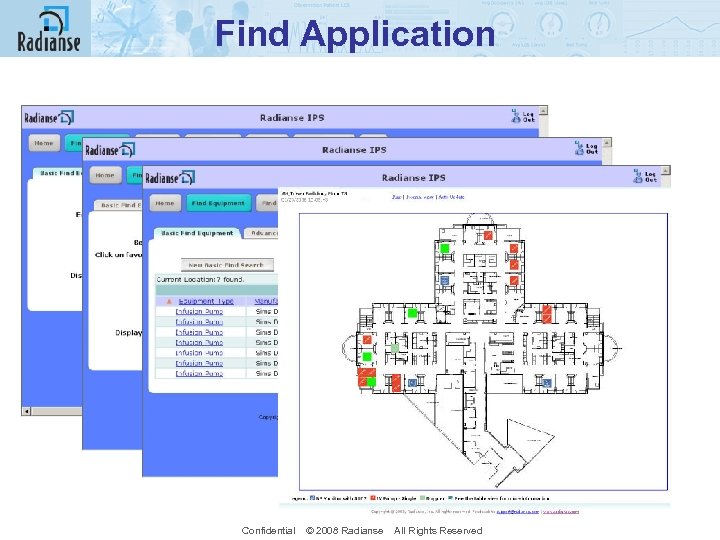Click left arrow of rearmost window's horizontal scrollbar
The image size is (720, 540).
[27, 411]
